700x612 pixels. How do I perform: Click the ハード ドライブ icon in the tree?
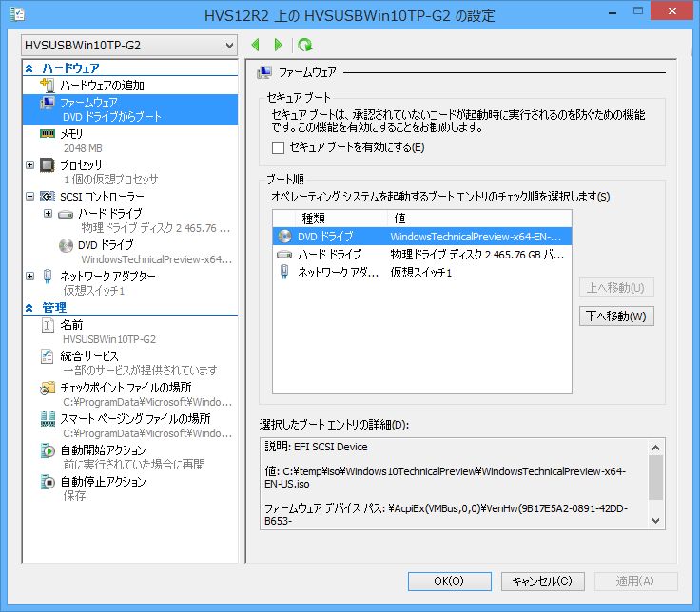pyautogui.click(x=66, y=215)
